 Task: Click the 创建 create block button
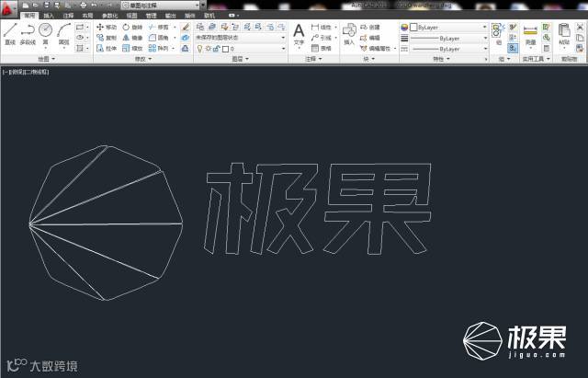click(x=370, y=27)
